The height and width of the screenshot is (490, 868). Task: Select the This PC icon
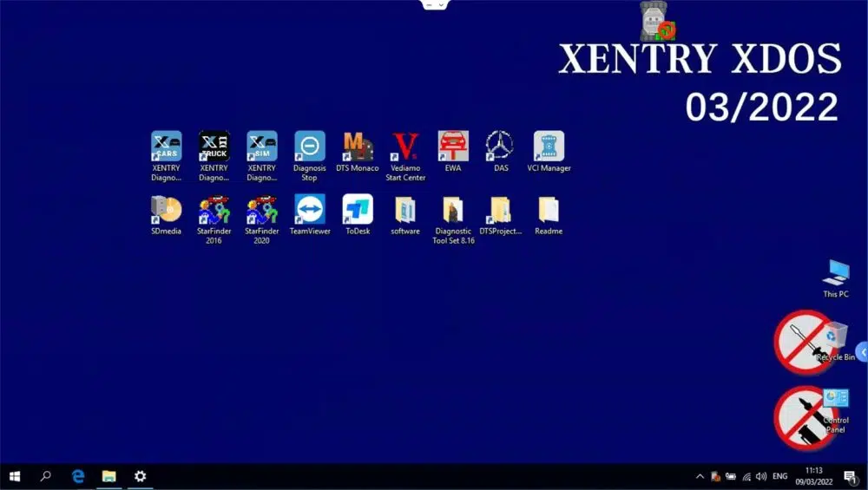tap(836, 278)
